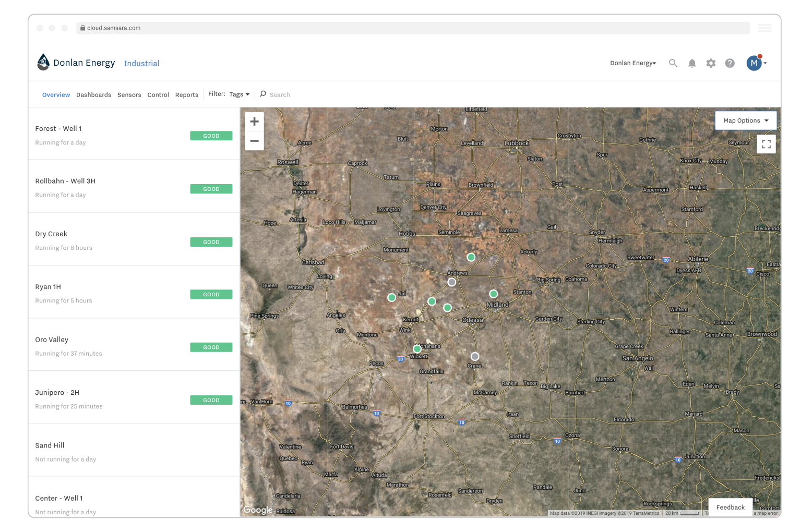Open the Sand Hill entry
This screenshot has width=801, height=532.
(134, 450)
